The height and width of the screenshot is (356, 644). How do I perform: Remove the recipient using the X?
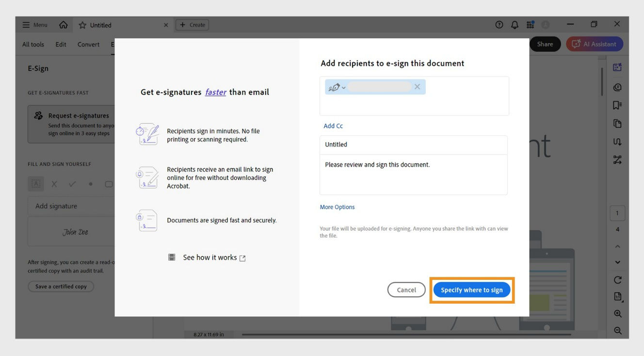417,86
